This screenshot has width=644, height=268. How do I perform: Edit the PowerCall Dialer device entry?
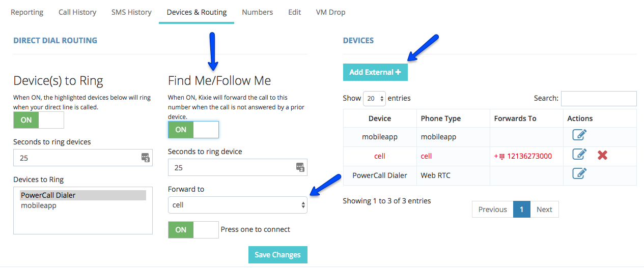click(x=579, y=173)
